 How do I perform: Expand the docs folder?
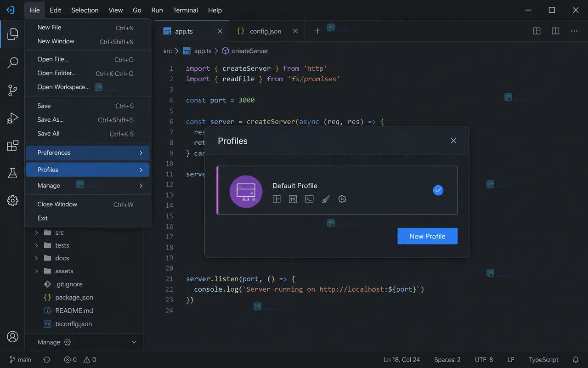click(37, 258)
